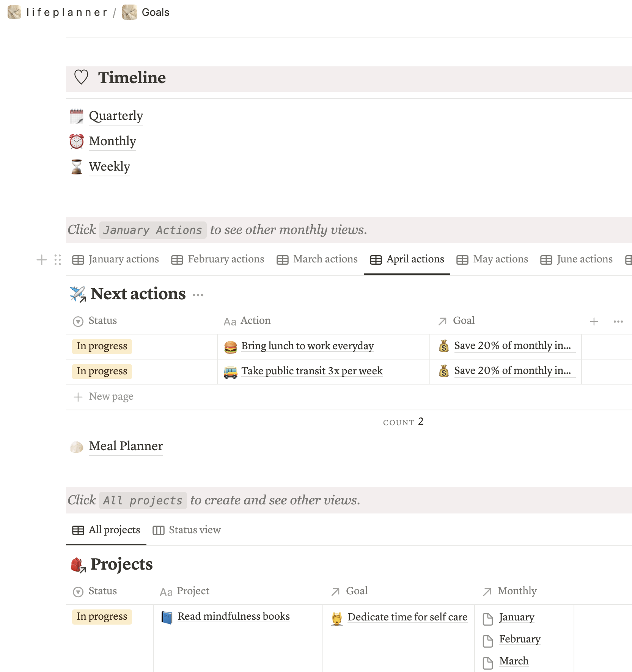
Task: Click the hourglass icon beside Weekly
Action: [77, 167]
